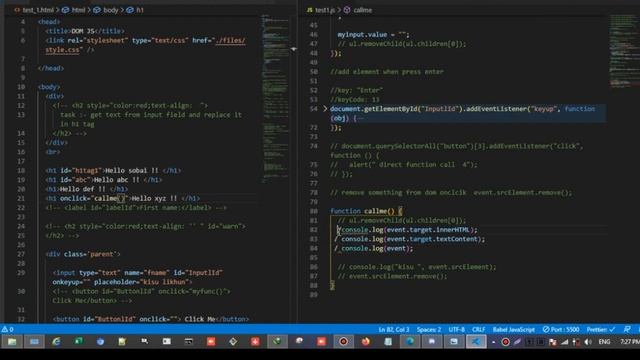Click the '//add element when press enter' comment

(387, 72)
